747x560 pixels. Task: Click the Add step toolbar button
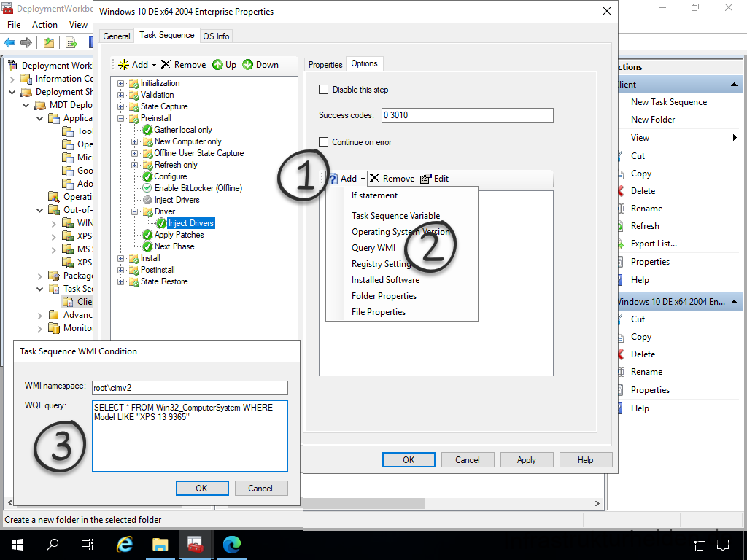136,65
